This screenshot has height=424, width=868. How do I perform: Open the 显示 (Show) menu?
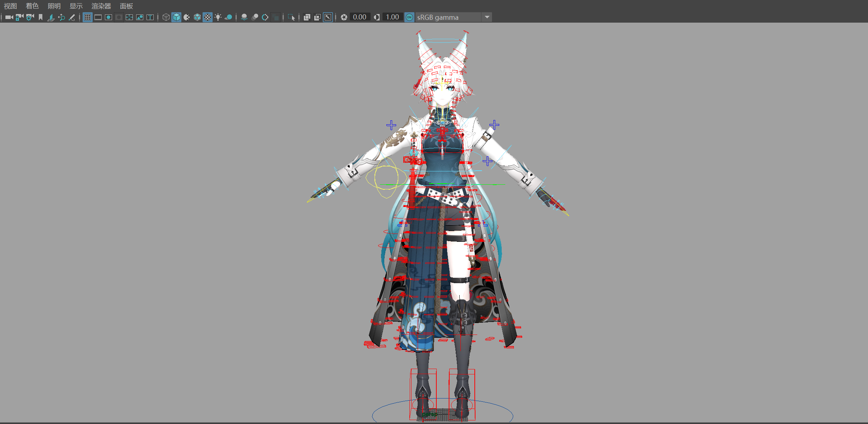tap(76, 6)
